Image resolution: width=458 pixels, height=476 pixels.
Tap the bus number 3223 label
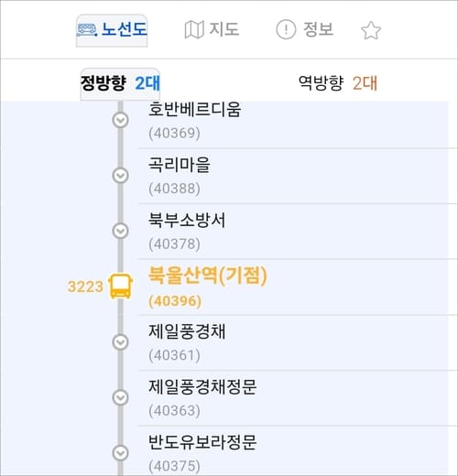click(x=85, y=287)
